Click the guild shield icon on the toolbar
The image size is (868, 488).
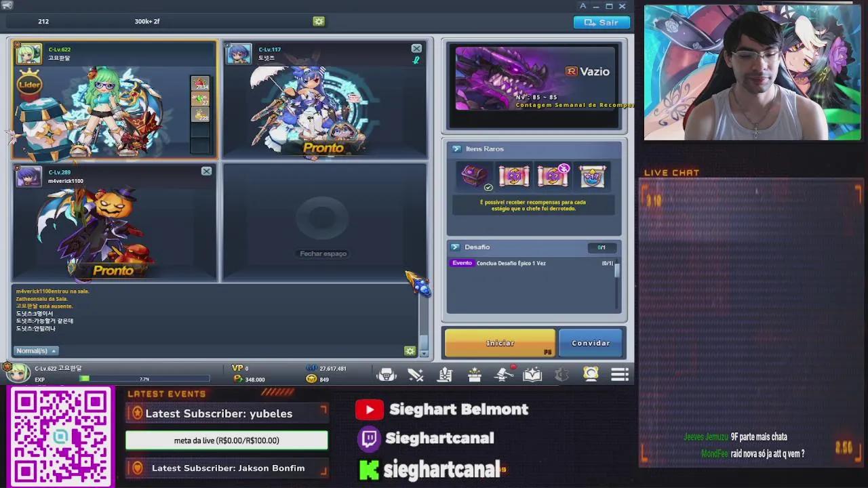point(561,374)
